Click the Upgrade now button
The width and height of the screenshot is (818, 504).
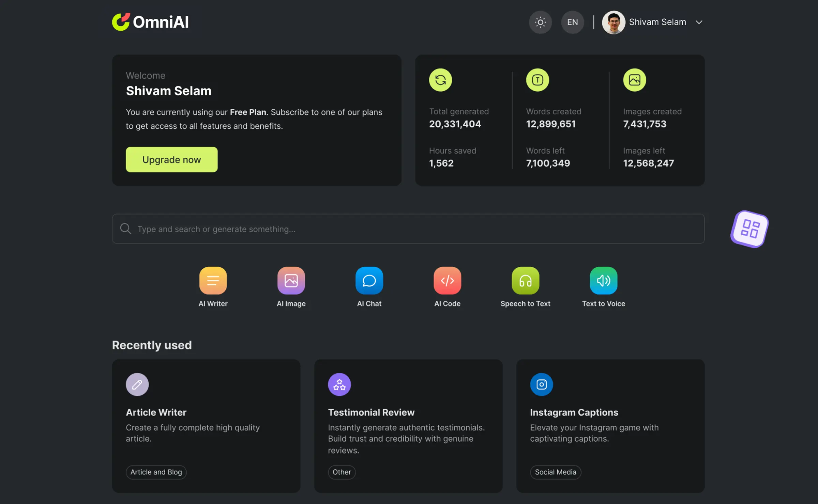tap(171, 159)
